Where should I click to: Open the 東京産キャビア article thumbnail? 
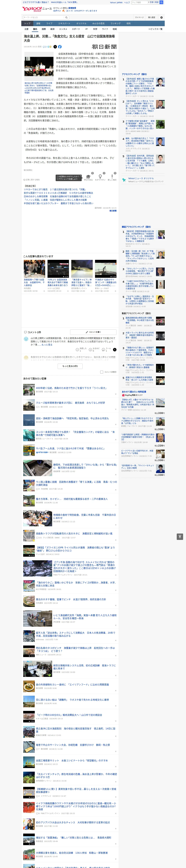click(x=82, y=269)
